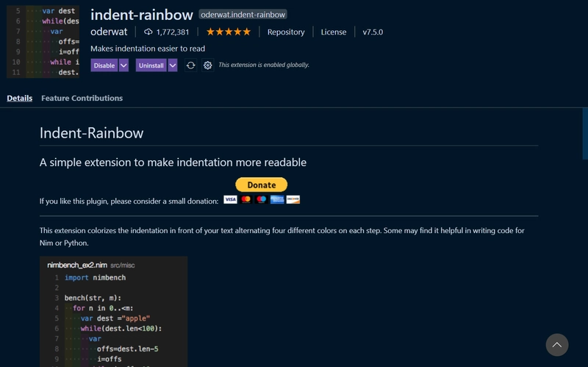This screenshot has width=588, height=367.
Task: Click the indent-rainbow title heading
Action: click(x=142, y=15)
